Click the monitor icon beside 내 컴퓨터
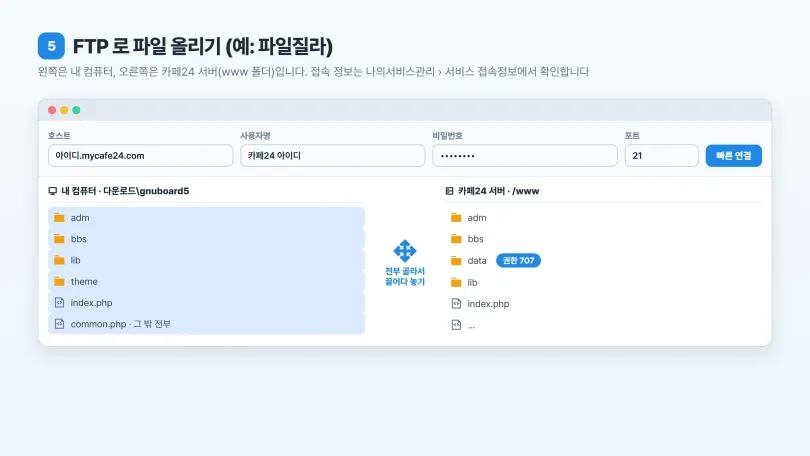This screenshot has width=810, height=456. tap(53, 191)
